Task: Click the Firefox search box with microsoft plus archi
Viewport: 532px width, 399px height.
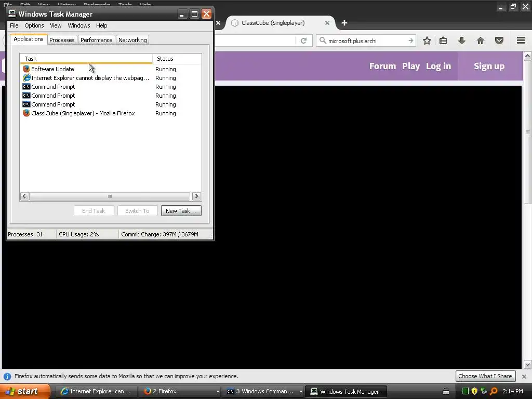Action: pos(366,41)
